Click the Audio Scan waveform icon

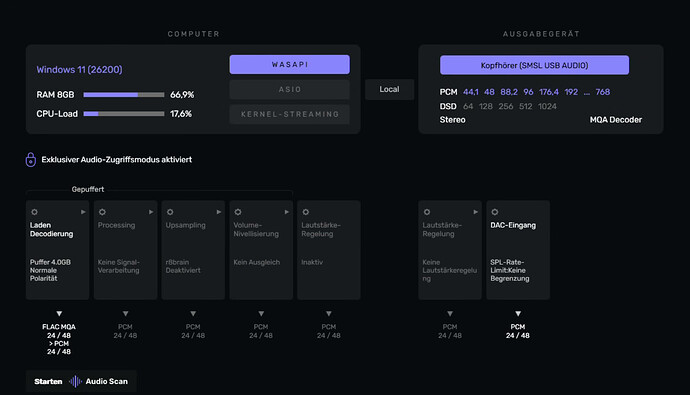[x=75, y=381]
